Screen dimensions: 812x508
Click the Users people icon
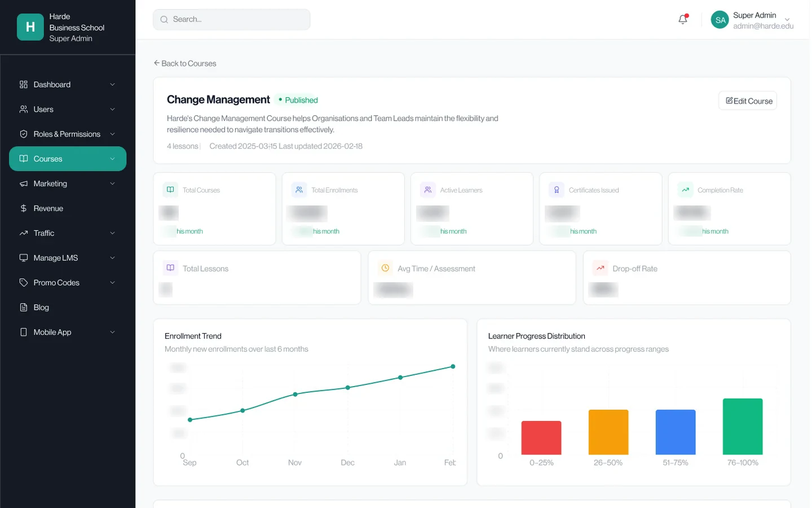(24, 110)
